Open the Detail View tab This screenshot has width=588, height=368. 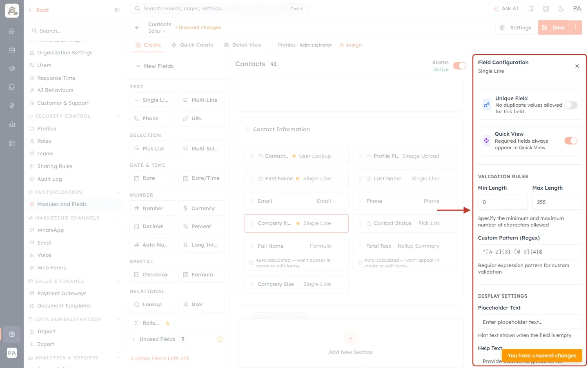[x=243, y=45]
